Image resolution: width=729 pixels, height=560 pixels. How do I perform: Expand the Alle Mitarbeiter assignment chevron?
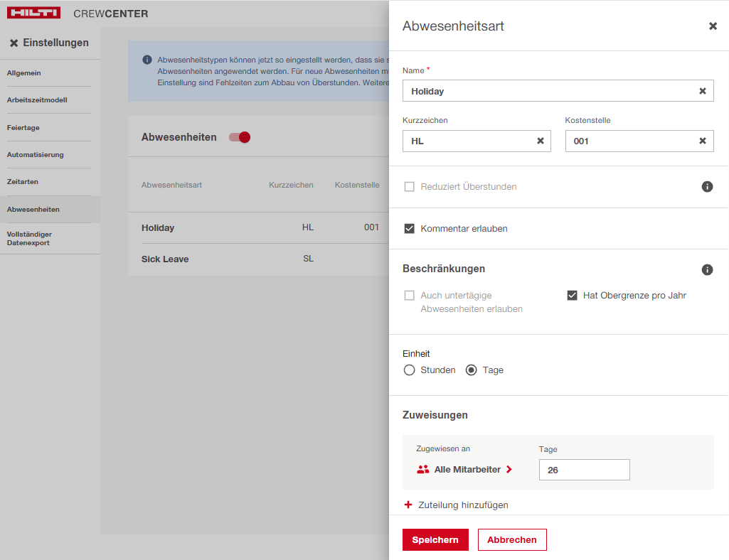[x=509, y=470]
